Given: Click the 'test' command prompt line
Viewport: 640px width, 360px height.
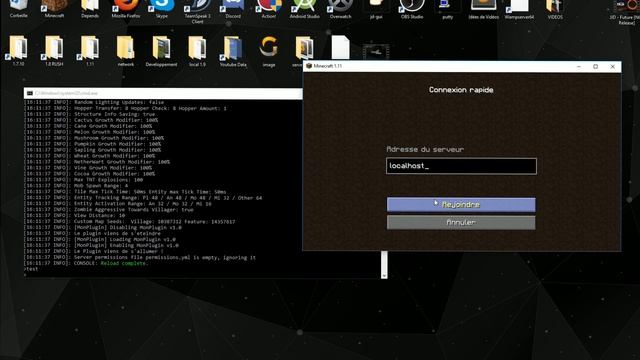Looking at the screenshot, I should (31, 269).
